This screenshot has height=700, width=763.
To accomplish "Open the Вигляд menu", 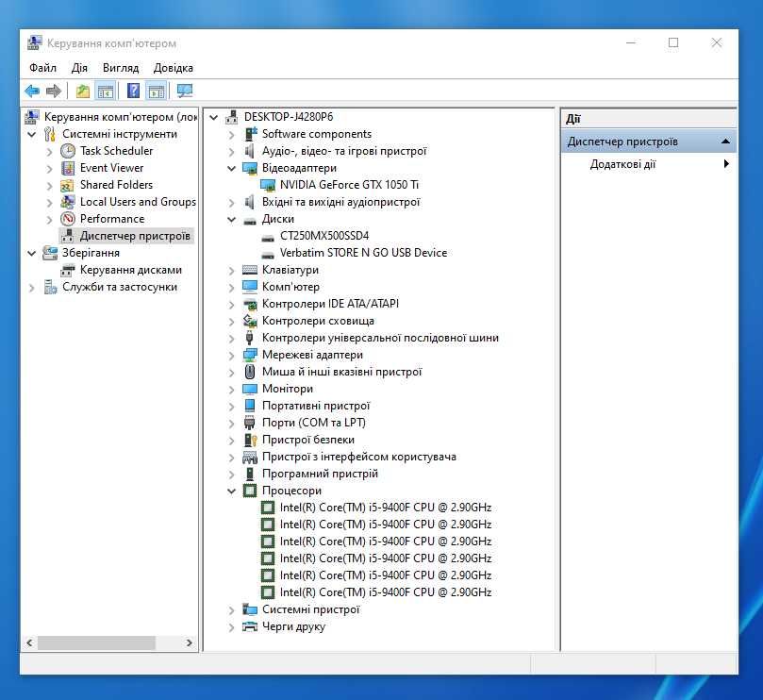I will point(121,68).
